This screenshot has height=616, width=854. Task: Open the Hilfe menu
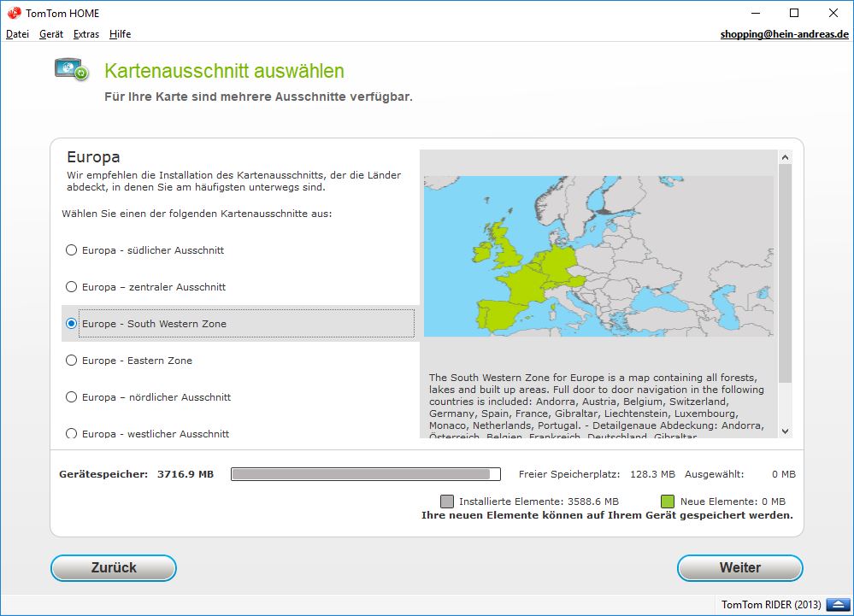[120, 34]
